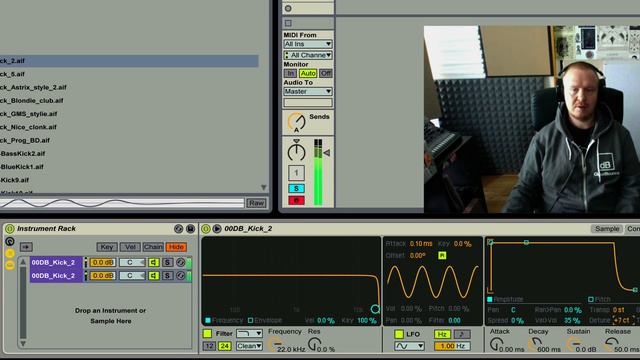Solo the second 00DB_Kick_2 chain
Screen dimensions: 640x360
point(167,276)
